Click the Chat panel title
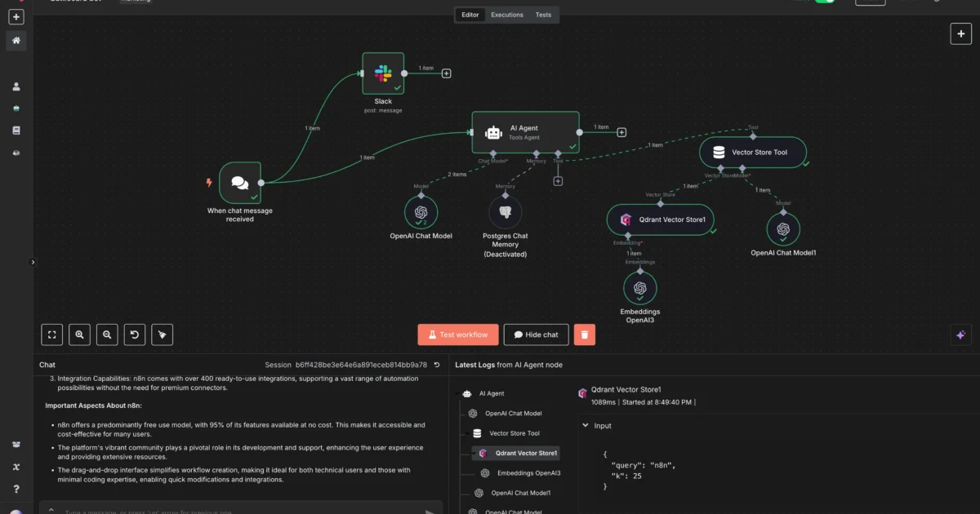This screenshot has height=514, width=980. point(47,365)
